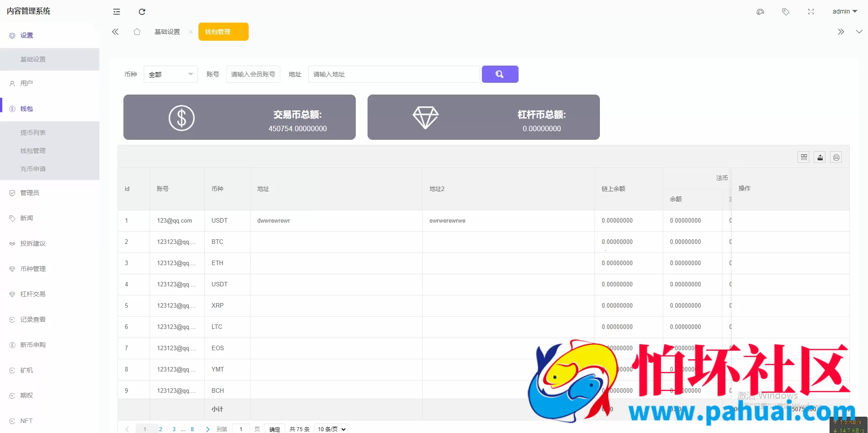868x433 pixels.
Task: Toggle fullscreen mode icon
Action: (x=811, y=12)
